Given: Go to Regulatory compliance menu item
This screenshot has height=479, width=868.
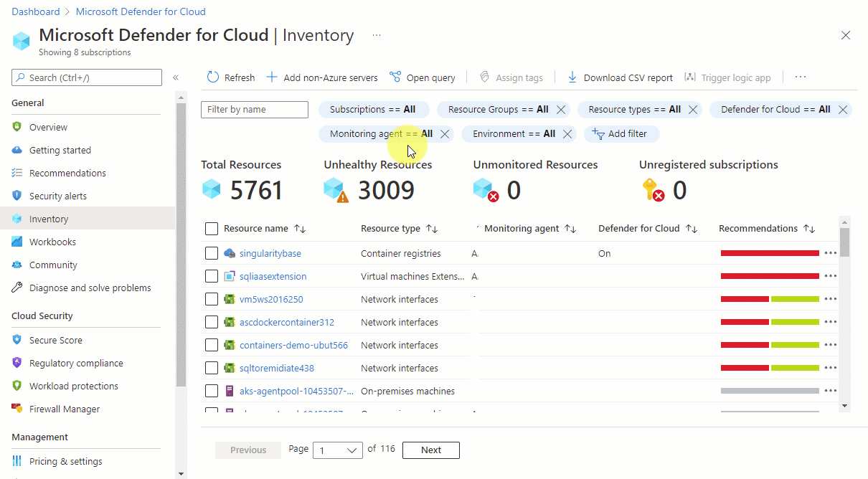Looking at the screenshot, I should pos(76,363).
